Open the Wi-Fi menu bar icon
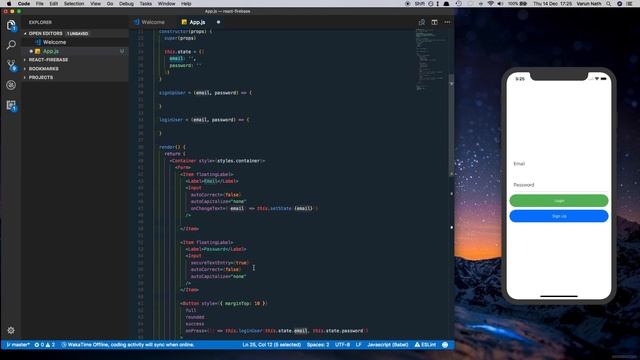Viewport: 640px width, 360px height. [x=491, y=3]
